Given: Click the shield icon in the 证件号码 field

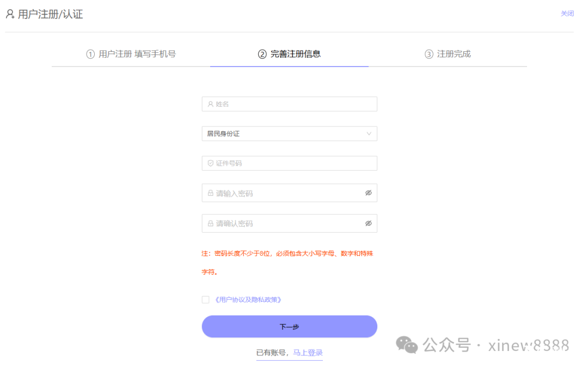Looking at the screenshot, I should (210, 164).
